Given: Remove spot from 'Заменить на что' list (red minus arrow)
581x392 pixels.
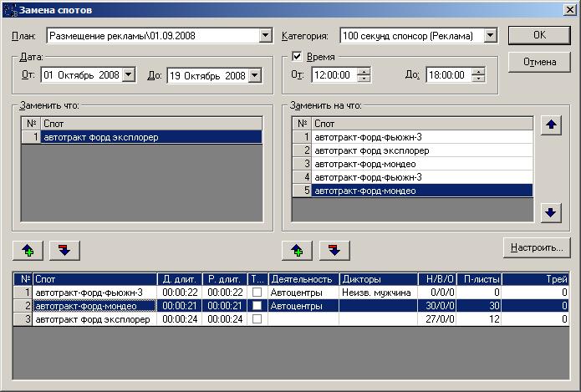Looking at the screenshot, I should tap(334, 251).
